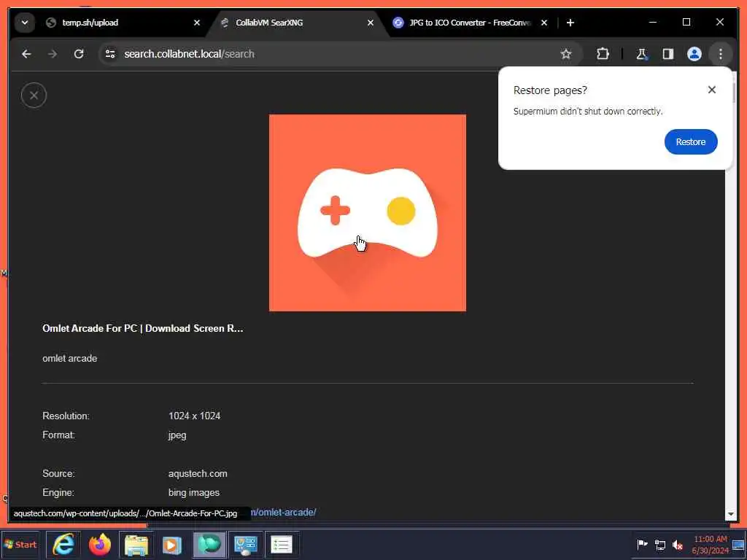
Task: Open the Omlet Arcade controller image
Action: click(x=368, y=213)
